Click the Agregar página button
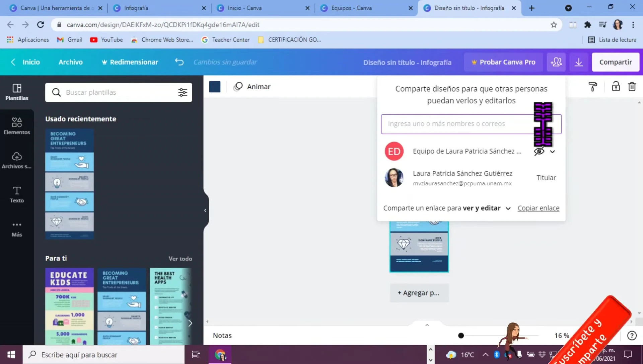This screenshot has height=364, width=643. click(419, 293)
